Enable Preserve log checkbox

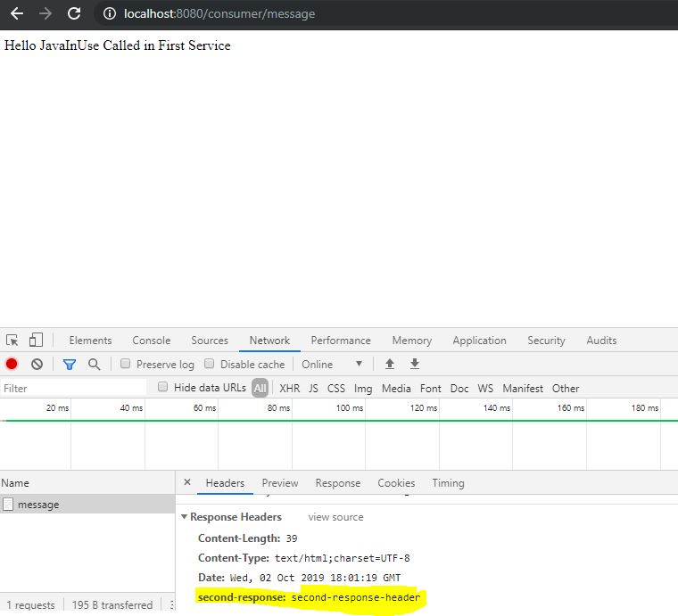[126, 364]
